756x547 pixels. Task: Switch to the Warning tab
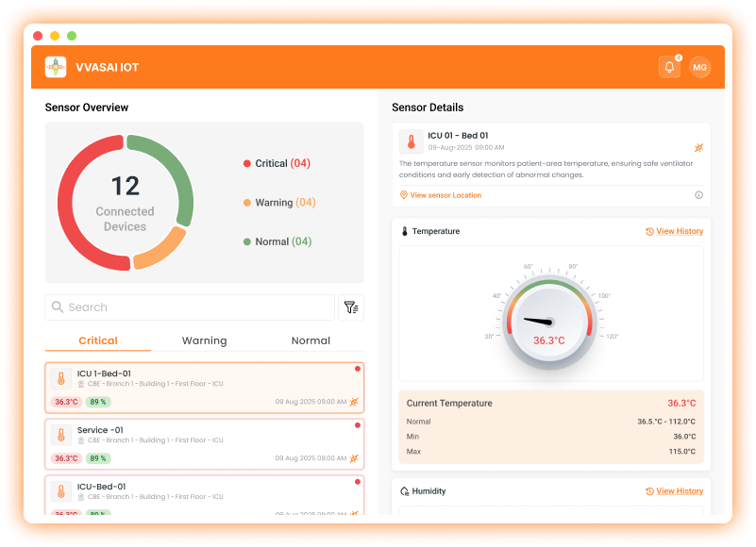[205, 340]
